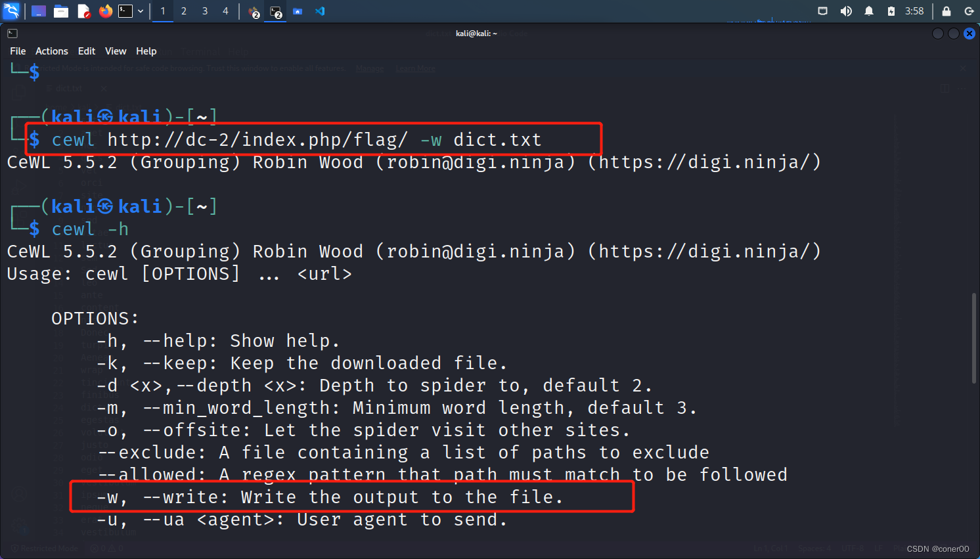Click the '--exclude' option line
Screen dimensions: 980x559
(x=403, y=453)
